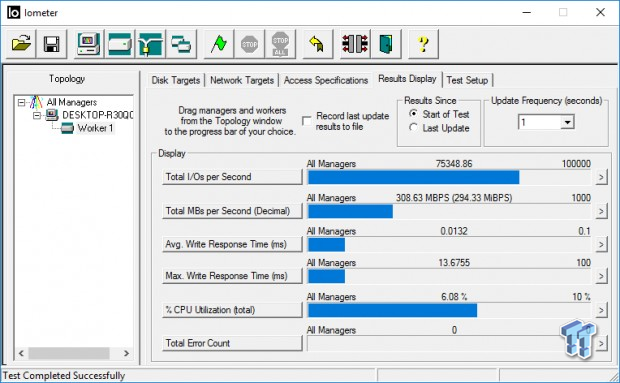Click the Total I/Os per Second progress bar
The image size is (620, 383).
click(x=450, y=177)
